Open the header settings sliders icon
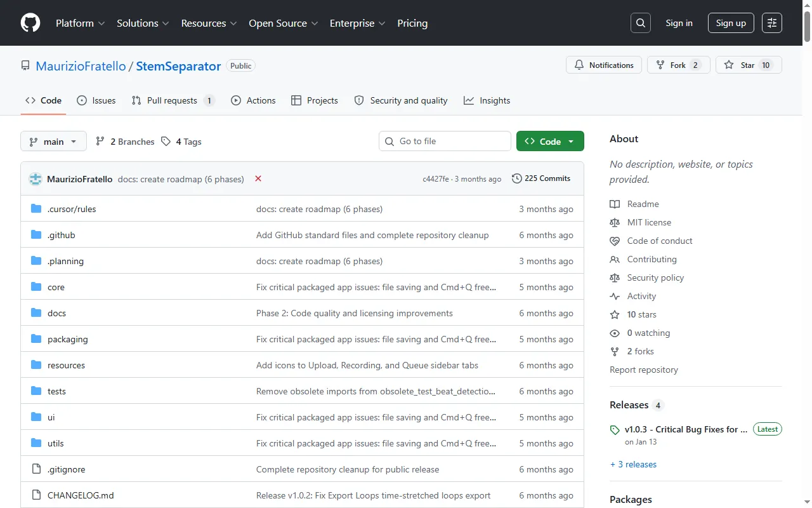812x508 pixels. click(772, 23)
